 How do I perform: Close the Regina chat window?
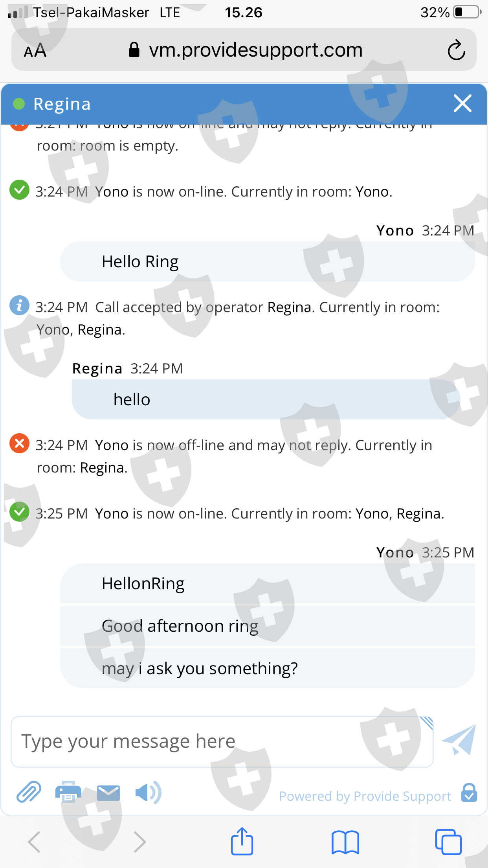(462, 103)
